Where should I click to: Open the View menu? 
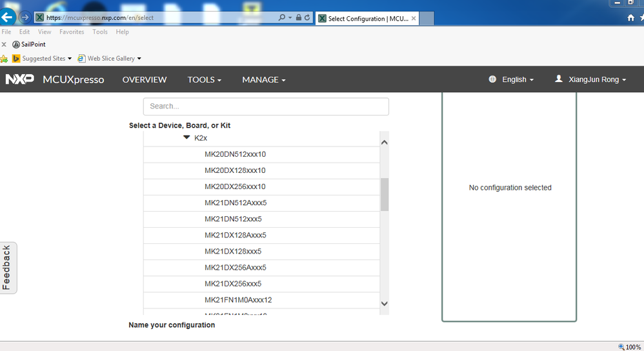pyautogui.click(x=45, y=32)
